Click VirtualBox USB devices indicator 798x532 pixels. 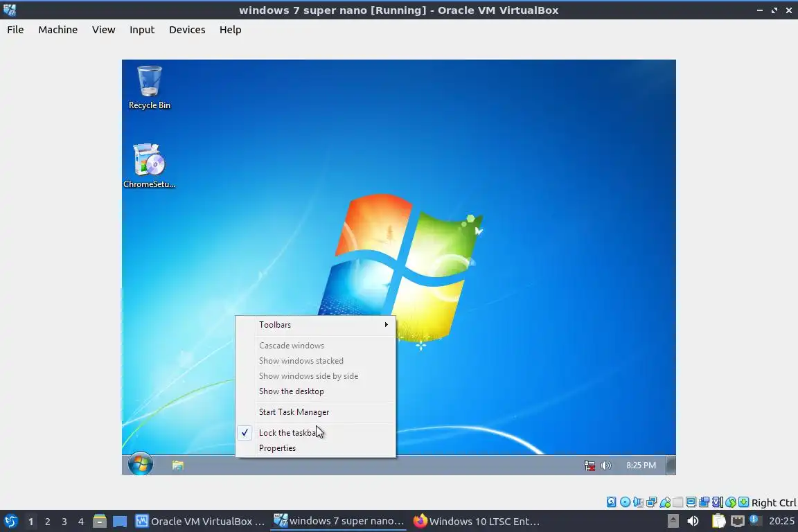665,502
